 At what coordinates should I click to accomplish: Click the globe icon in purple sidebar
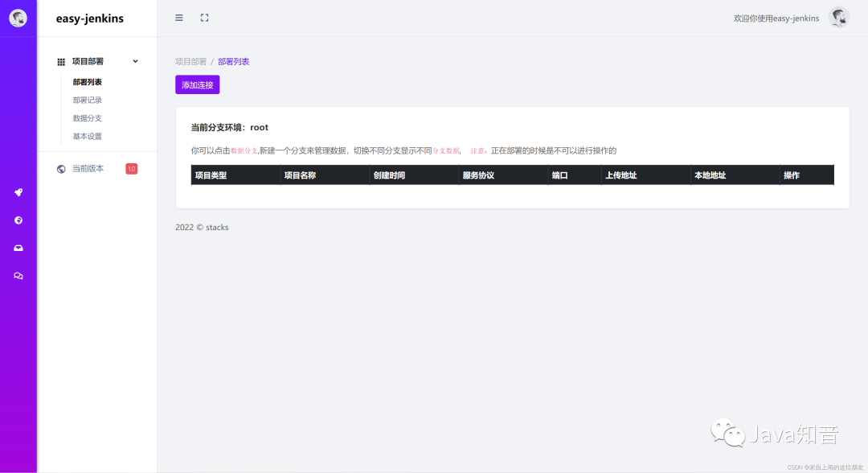coord(18,220)
